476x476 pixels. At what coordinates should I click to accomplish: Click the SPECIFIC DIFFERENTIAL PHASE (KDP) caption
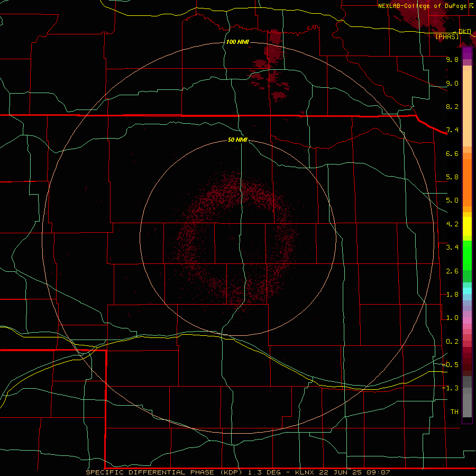pyautogui.click(x=164, y=472)
